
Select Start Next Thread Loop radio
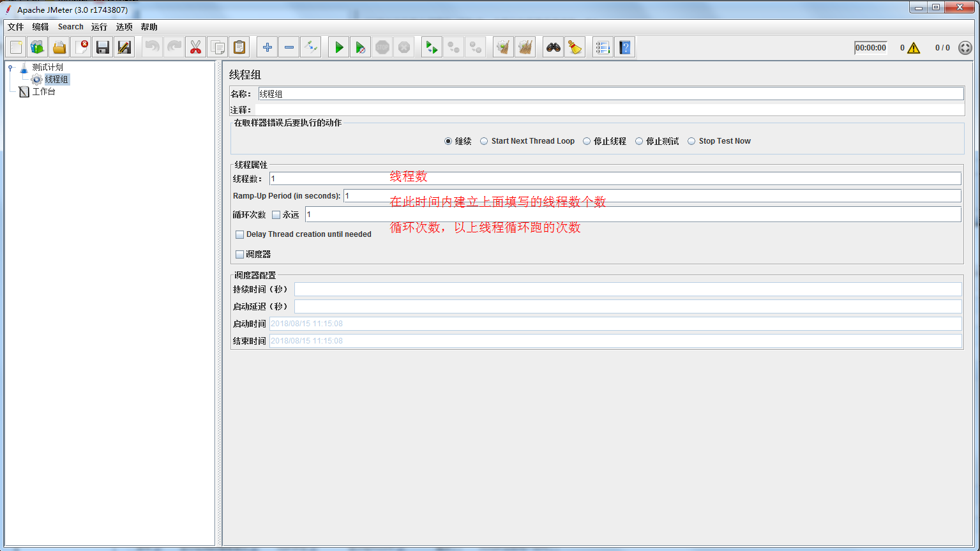[x=484, y=141]
